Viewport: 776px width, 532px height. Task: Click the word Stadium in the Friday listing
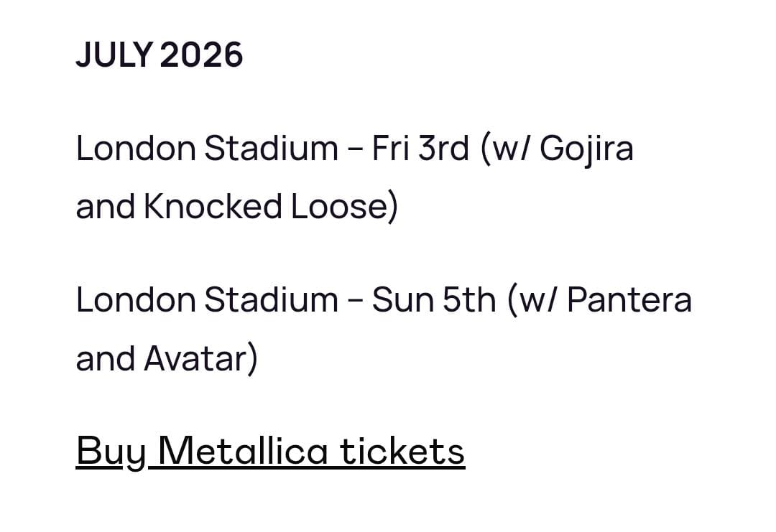point(271,148)
